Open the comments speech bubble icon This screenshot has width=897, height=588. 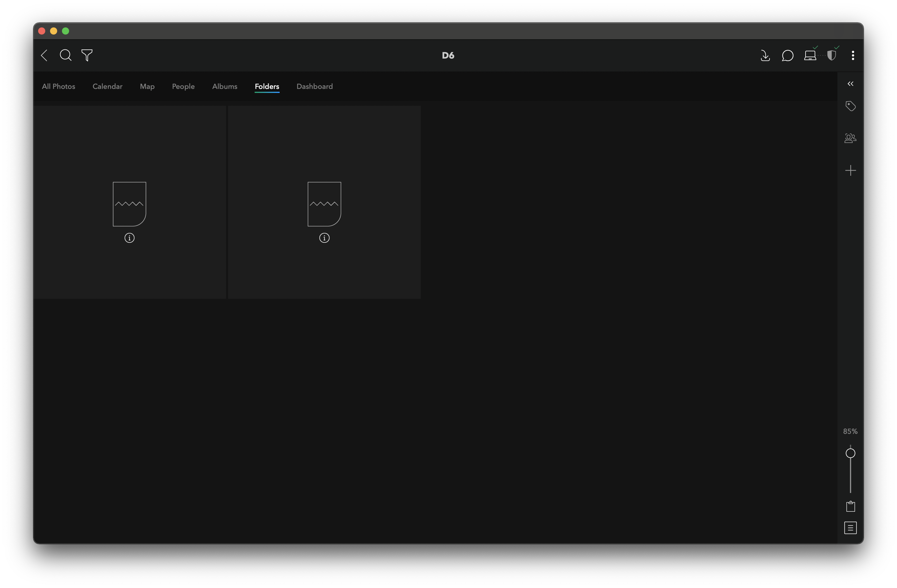click(787, 55)
